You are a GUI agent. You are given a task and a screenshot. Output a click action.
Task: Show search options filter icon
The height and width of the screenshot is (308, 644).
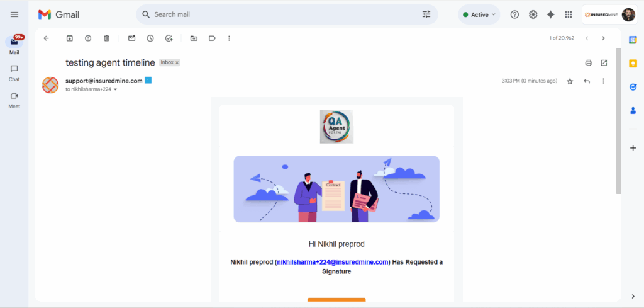click(426, 14)
